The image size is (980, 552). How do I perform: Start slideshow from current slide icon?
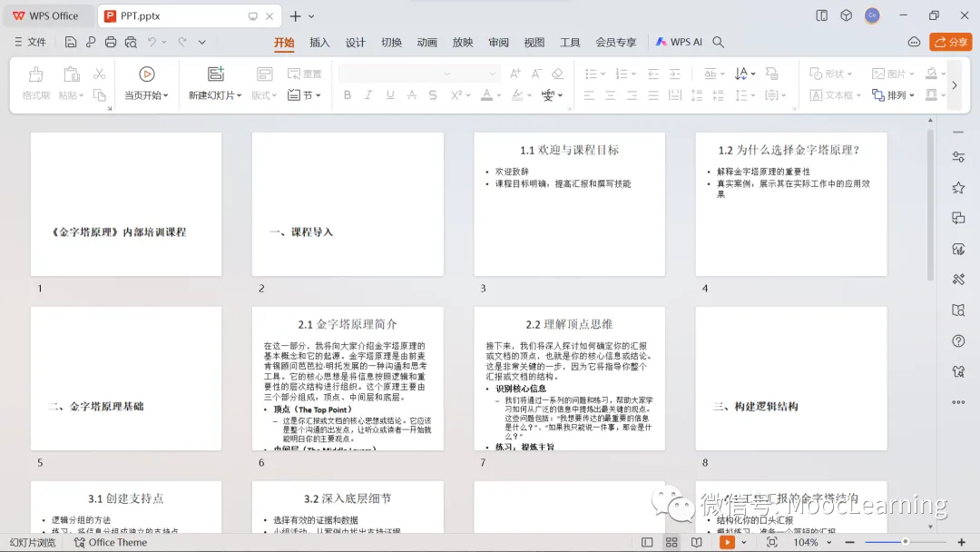pos(147,74)
